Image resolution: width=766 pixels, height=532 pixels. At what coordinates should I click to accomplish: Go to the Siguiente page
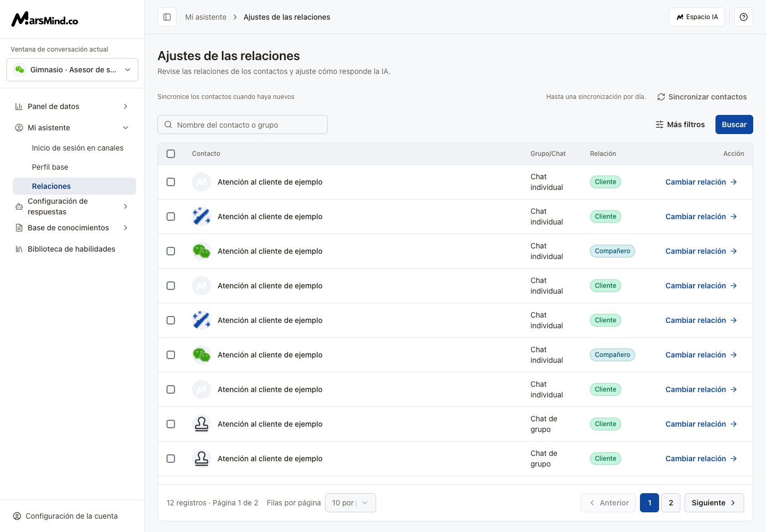pyautogui.click(x=714, y=503)
